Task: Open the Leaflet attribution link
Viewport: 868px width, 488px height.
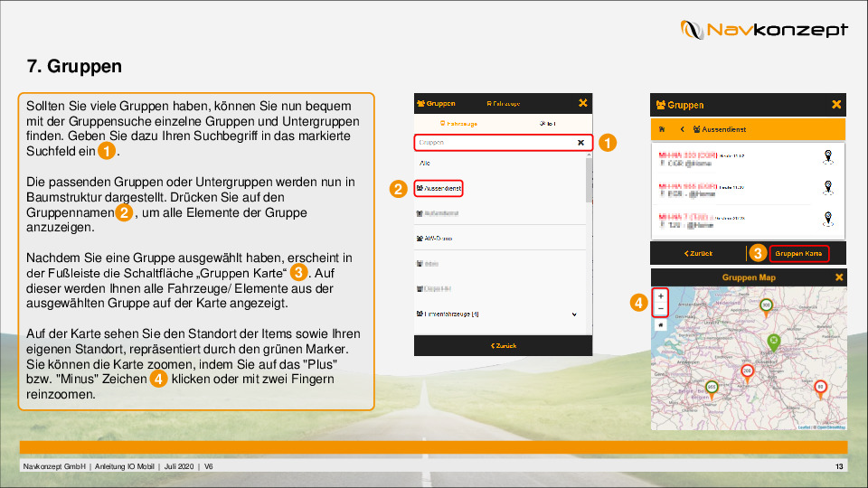Action: (805, 427)
